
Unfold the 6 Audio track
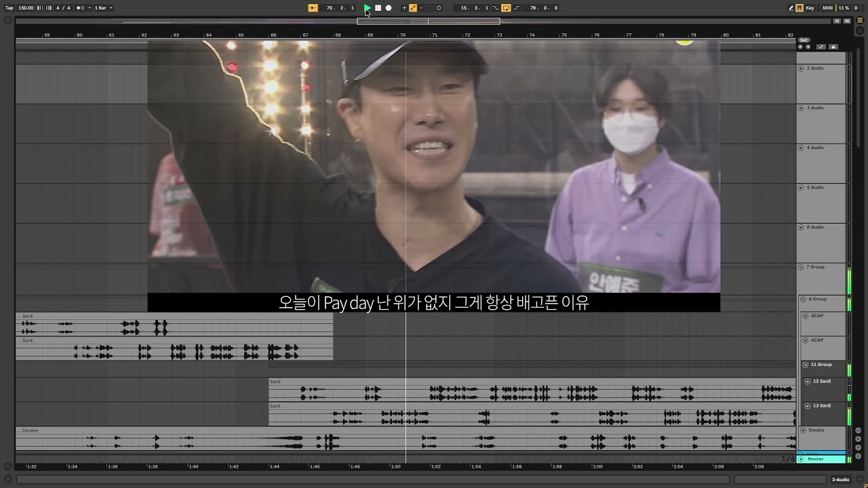point(801,228)
